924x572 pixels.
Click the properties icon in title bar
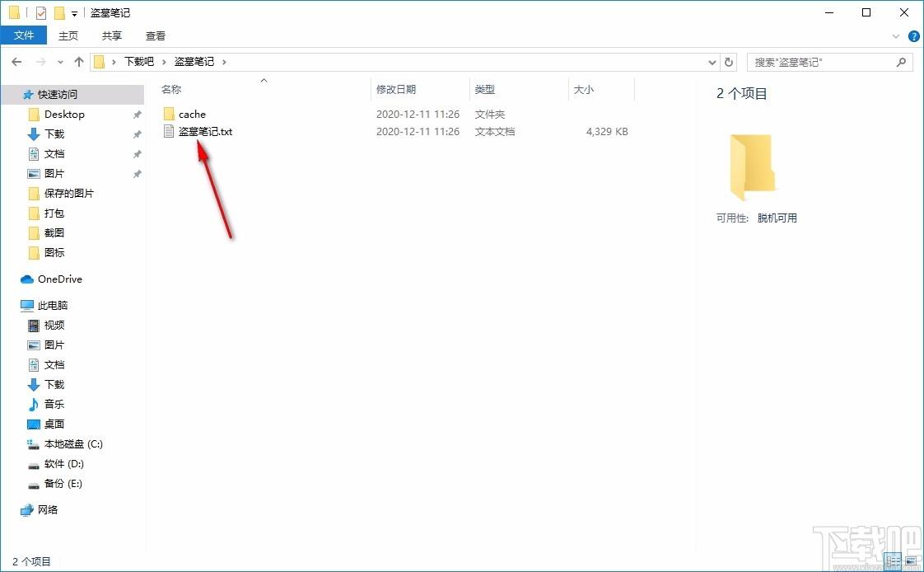(40, 12)
